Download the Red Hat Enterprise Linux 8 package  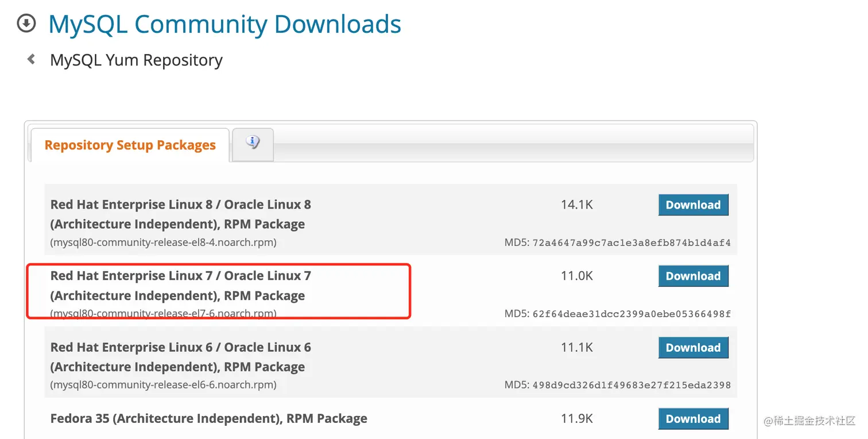pyautogui.click(x=693, y=205)
